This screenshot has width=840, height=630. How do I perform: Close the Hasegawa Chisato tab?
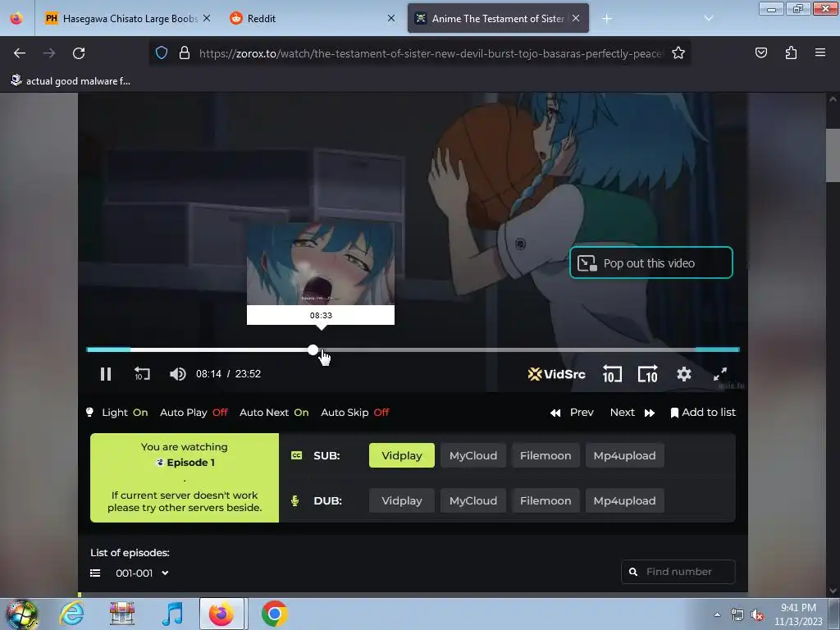pyautogui.click(x=207, y=19)
